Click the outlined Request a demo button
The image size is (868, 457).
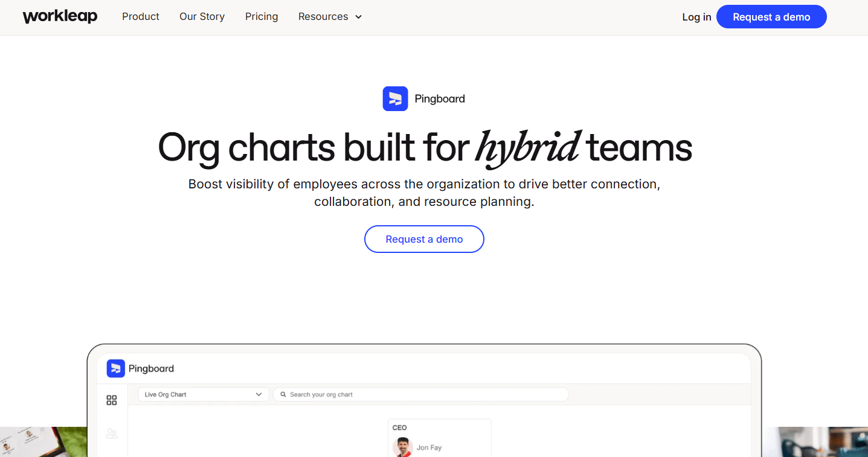point(424,239)
